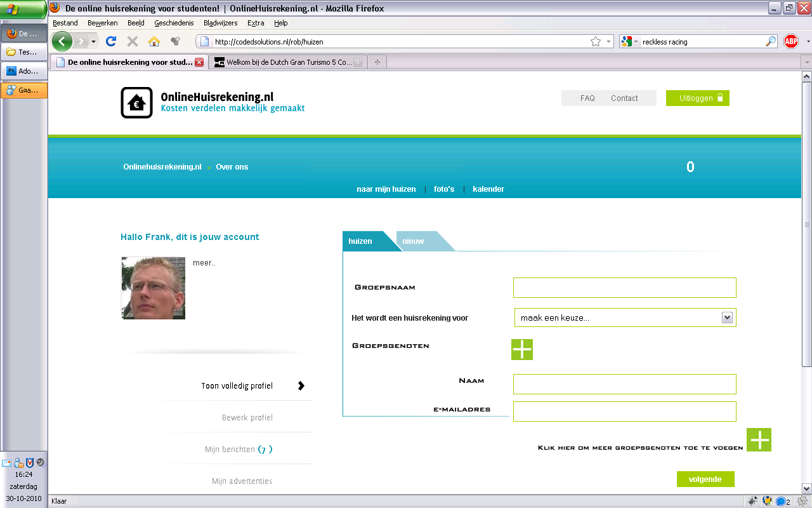The height and width of the screenshot is (508, 812).
Task: Bookmark the page using the star icon
Action: pyautogui.click(x=595, y=41)
